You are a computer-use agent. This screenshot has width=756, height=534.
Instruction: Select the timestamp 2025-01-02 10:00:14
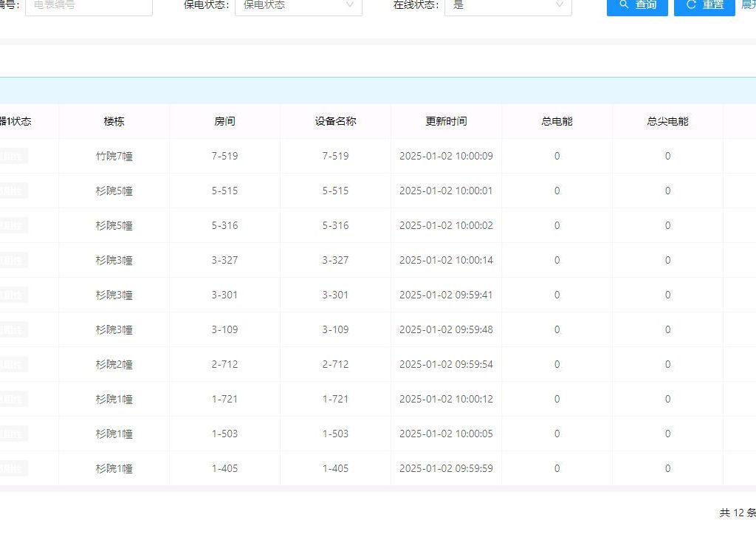[447, 261]
